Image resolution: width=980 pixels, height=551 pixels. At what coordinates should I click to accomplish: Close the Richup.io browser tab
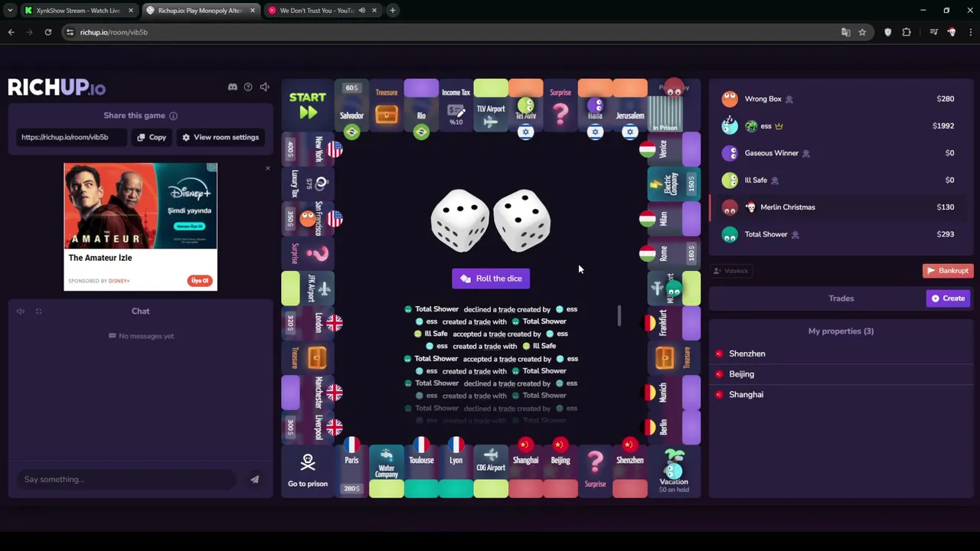[x=253, y=11]
